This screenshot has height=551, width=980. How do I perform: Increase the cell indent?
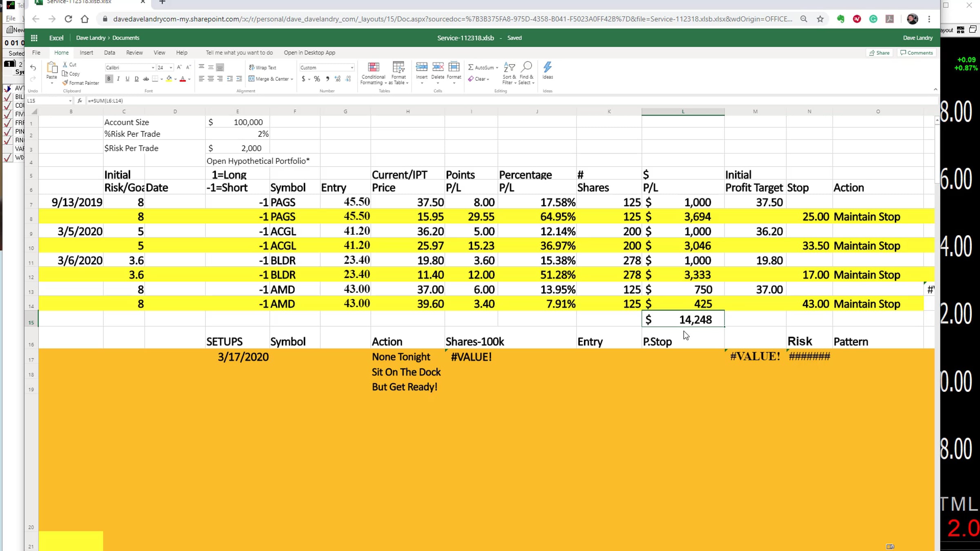pyautogui.click(x=239, y=79)
